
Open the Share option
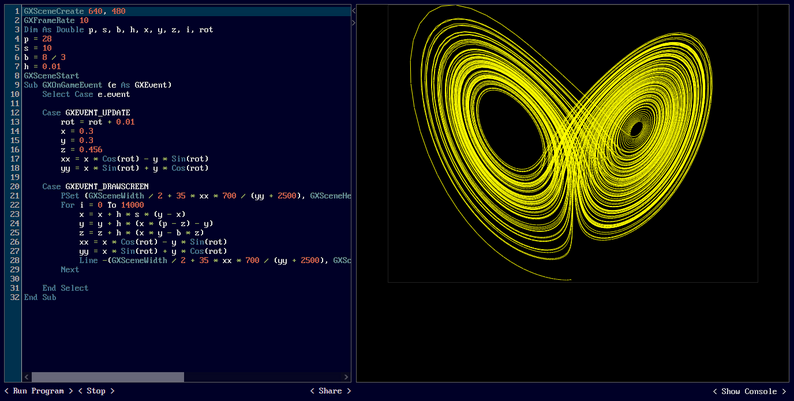pos(329,391)
